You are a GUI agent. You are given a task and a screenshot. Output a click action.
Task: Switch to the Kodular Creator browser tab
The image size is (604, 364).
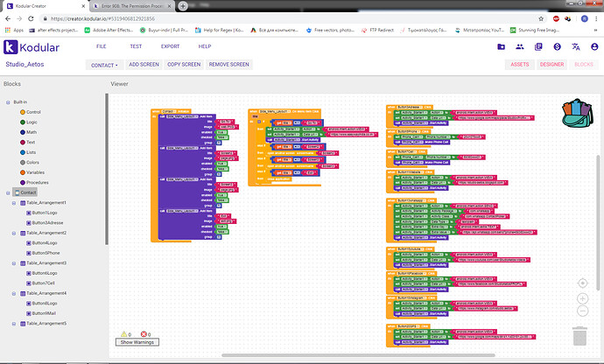click(x=45, y=6)
